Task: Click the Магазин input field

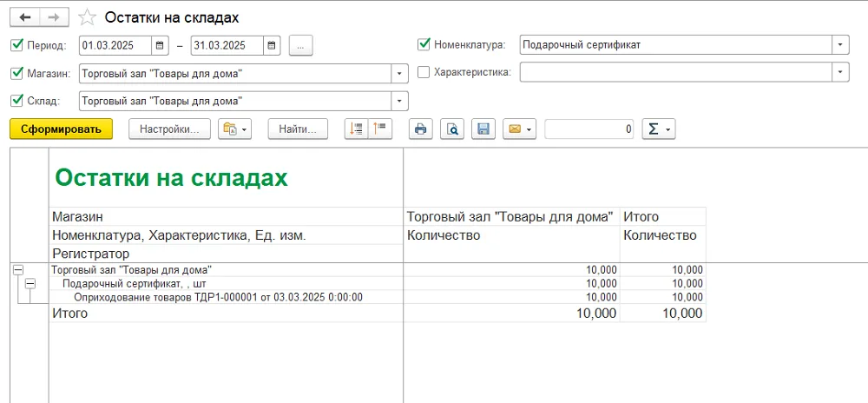Action: tap(236, 73)
